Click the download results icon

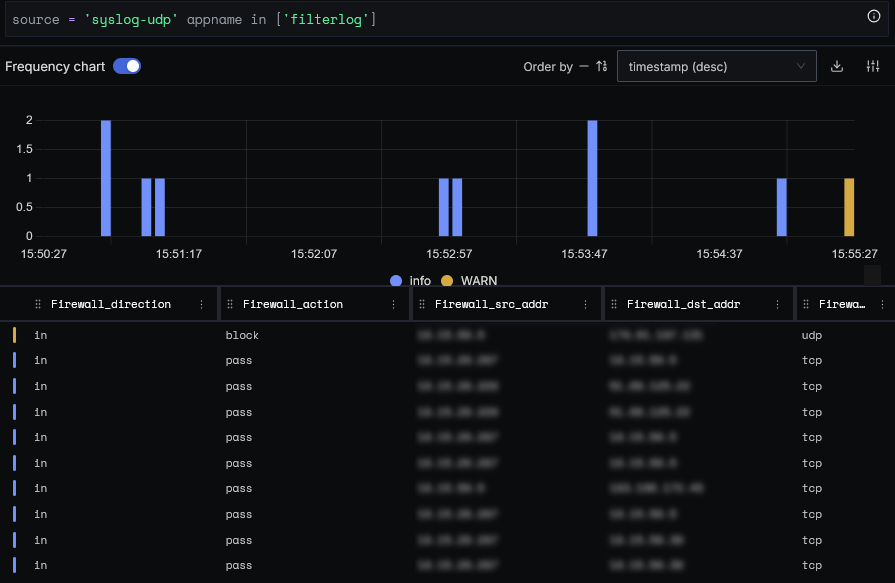pyautogui.click(x=836, y=66)
